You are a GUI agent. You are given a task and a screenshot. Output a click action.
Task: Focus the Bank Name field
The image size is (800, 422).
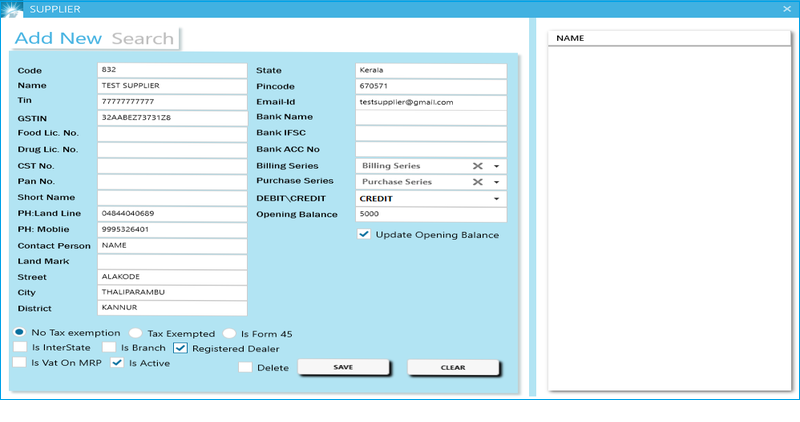click(431, 117)
